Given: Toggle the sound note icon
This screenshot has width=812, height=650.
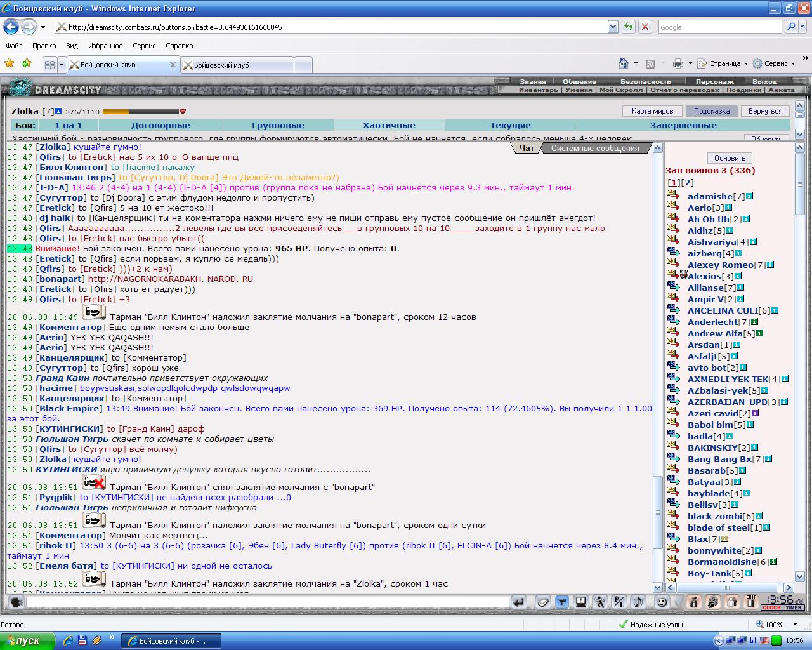Looking at the screenshot, I should coord(638,602).
